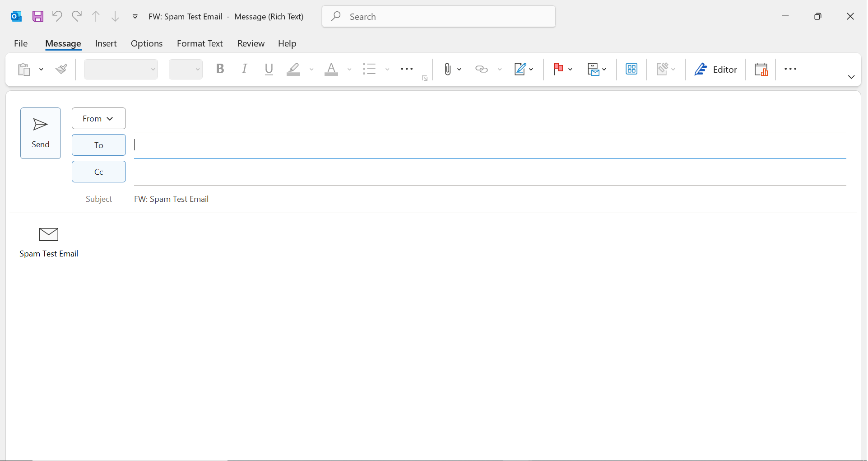
Task: Restore down the message window
Action: [x=818, y=16]
